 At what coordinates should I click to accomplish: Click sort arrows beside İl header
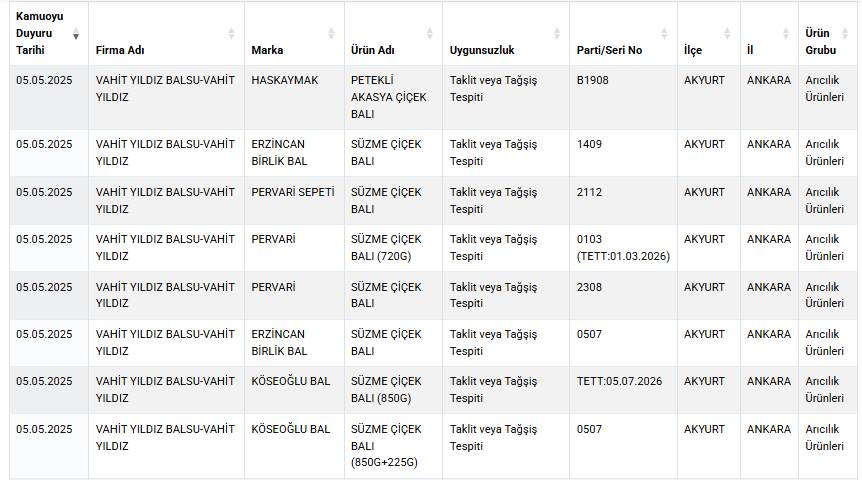[x=786, y=34]
